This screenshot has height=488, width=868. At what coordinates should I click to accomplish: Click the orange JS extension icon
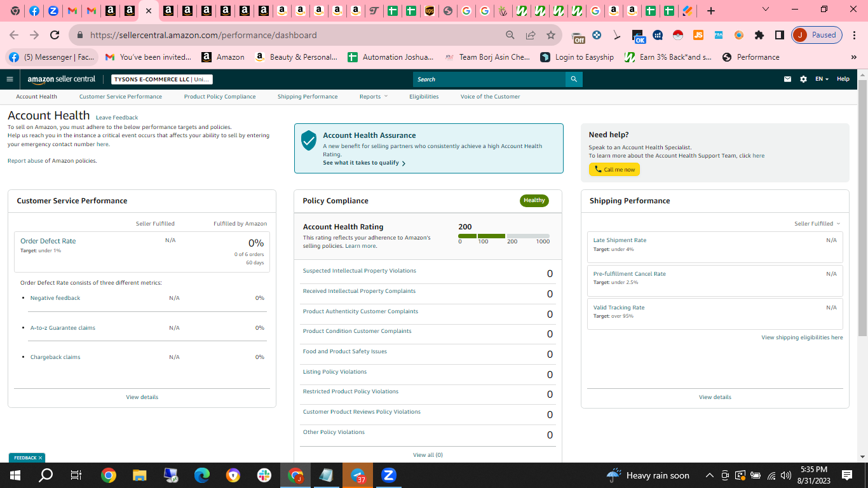coord(698,35)
